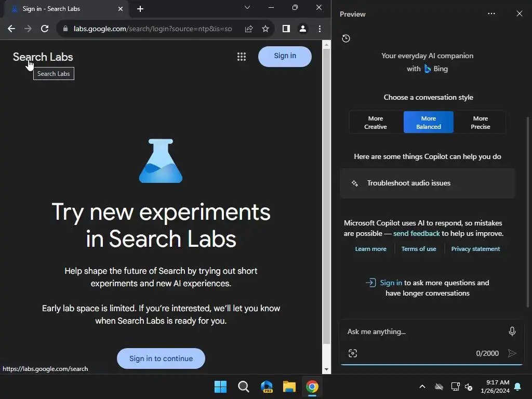Click the Copilot send arrow
The height and width of the screenshot is (399, 532).
point(512,353)
